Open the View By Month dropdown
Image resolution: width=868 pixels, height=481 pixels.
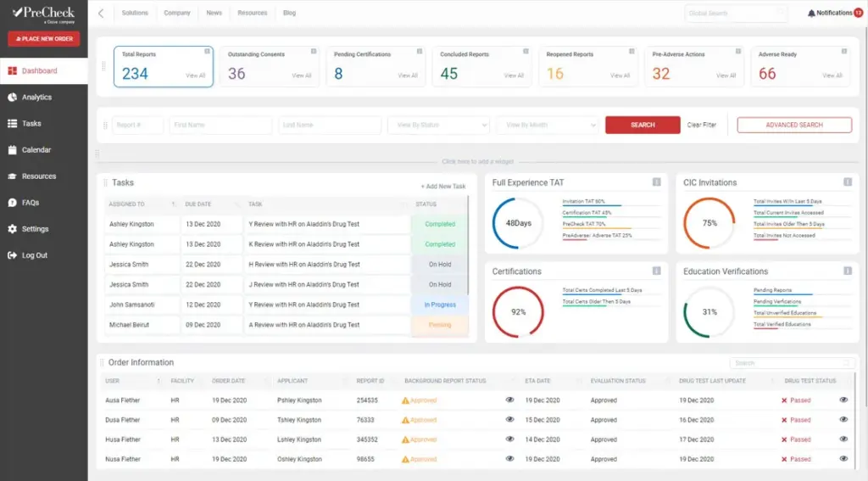548,125
